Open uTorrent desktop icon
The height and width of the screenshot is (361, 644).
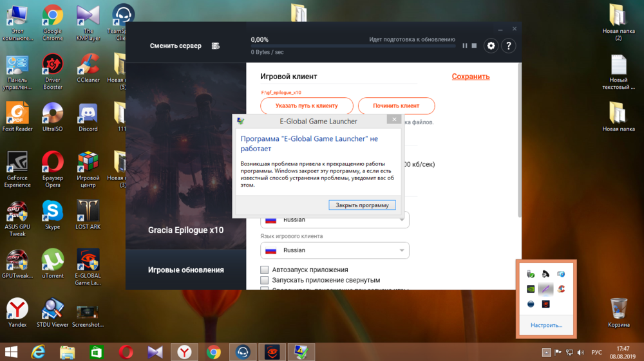(53, 264)
